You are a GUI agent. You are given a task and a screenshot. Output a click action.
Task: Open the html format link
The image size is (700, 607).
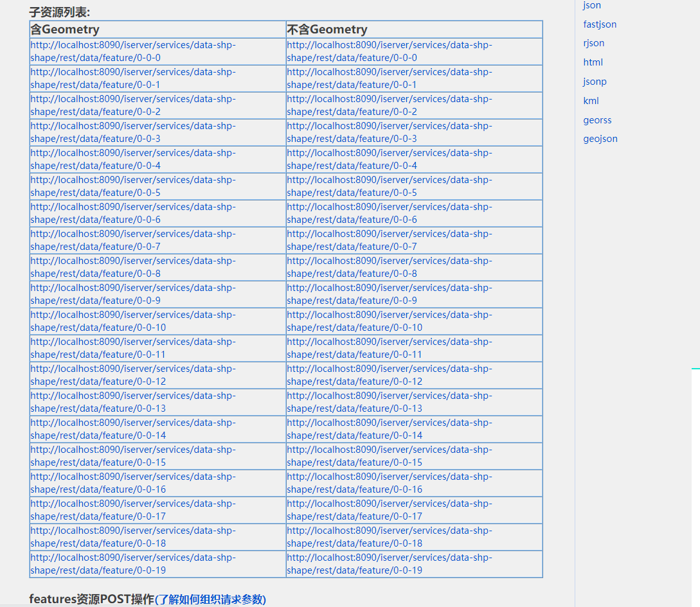click(593, 62)
